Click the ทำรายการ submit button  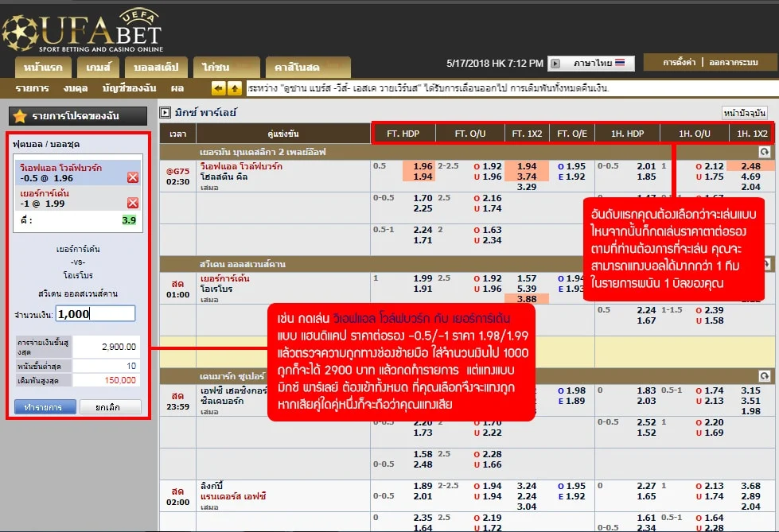coord(45,407)
